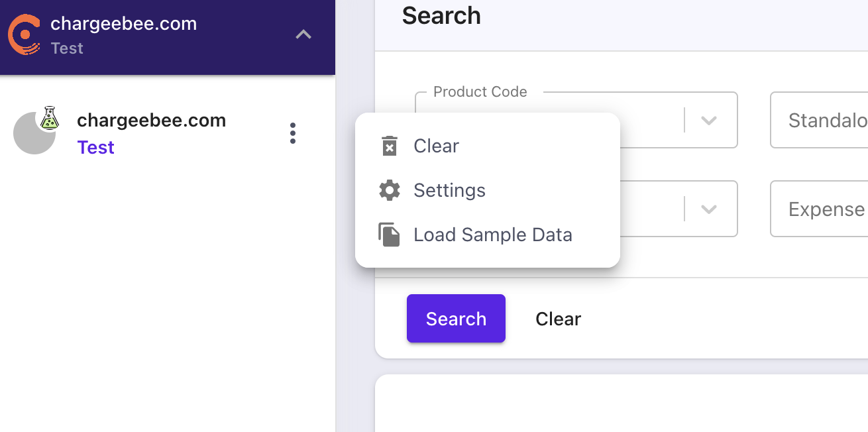Click the Chargebee logo in the header
The width and height of the screenshot is (868, 432).
tap(24, 34)
